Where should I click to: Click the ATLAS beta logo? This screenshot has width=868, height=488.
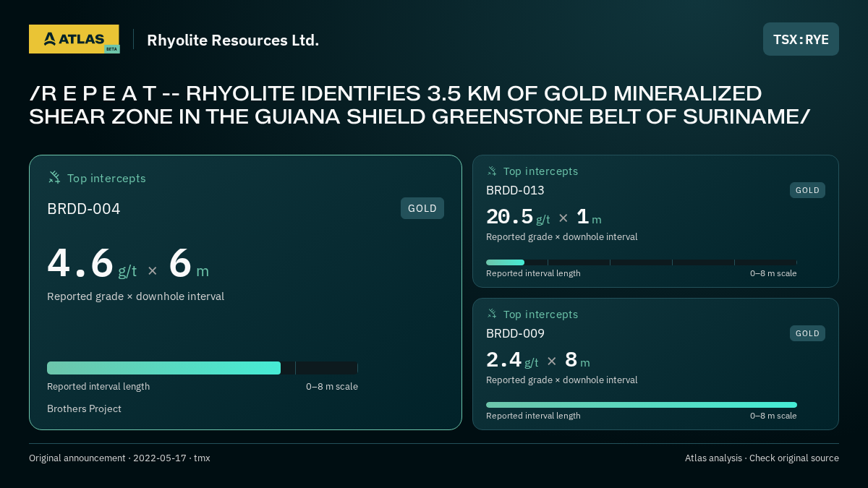pyautogui.click(x=75, y=39)
